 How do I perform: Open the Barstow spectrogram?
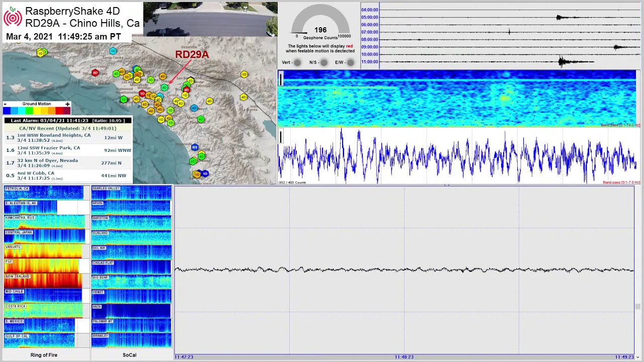tap(131, 222)
